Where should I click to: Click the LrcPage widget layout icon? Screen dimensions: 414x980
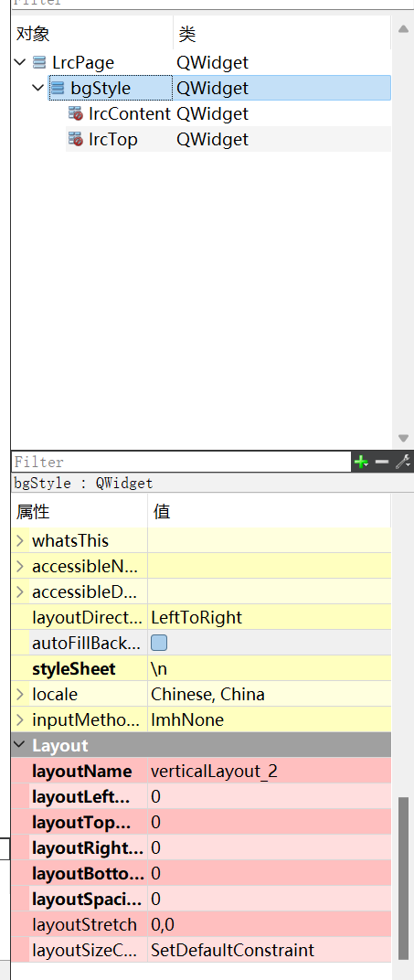[x=39, y=62]
